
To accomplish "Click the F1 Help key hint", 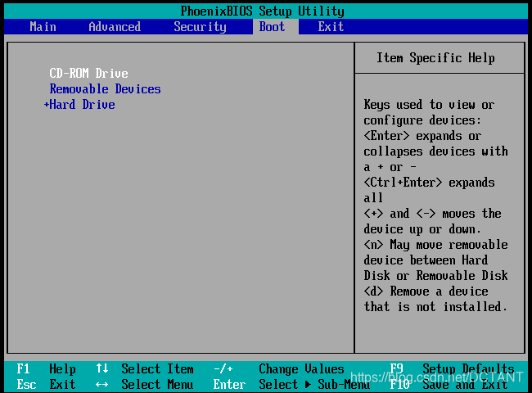I will 46,369.
